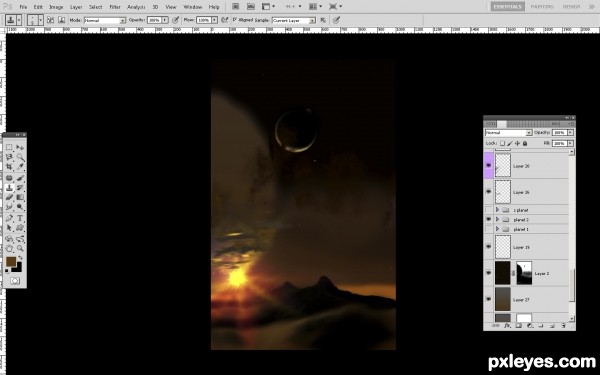Switch to the Painting workspace
This screenshot has height=375, width=600.
pyautogui.click(x=542, y=7)
